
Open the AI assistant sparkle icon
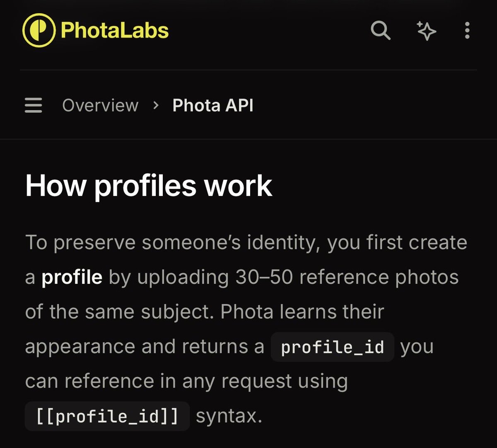pyautogui.click(x=426, y=30)
